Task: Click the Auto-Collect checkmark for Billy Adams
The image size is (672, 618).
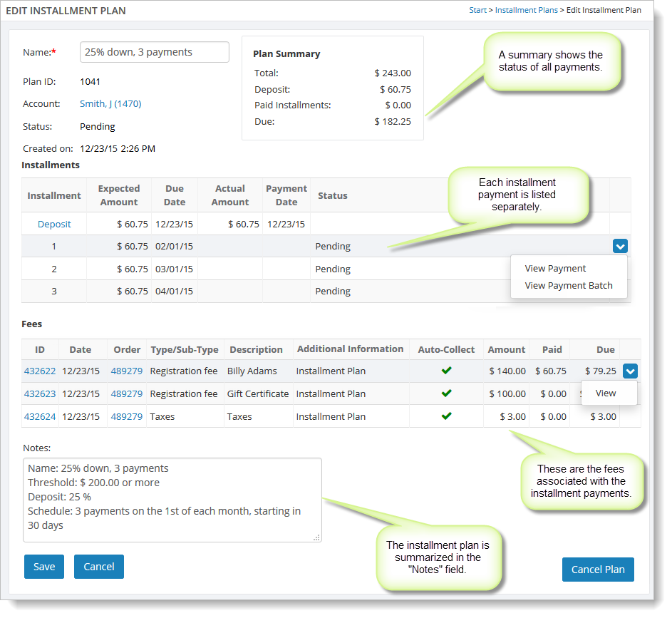Action: point(446,371)
